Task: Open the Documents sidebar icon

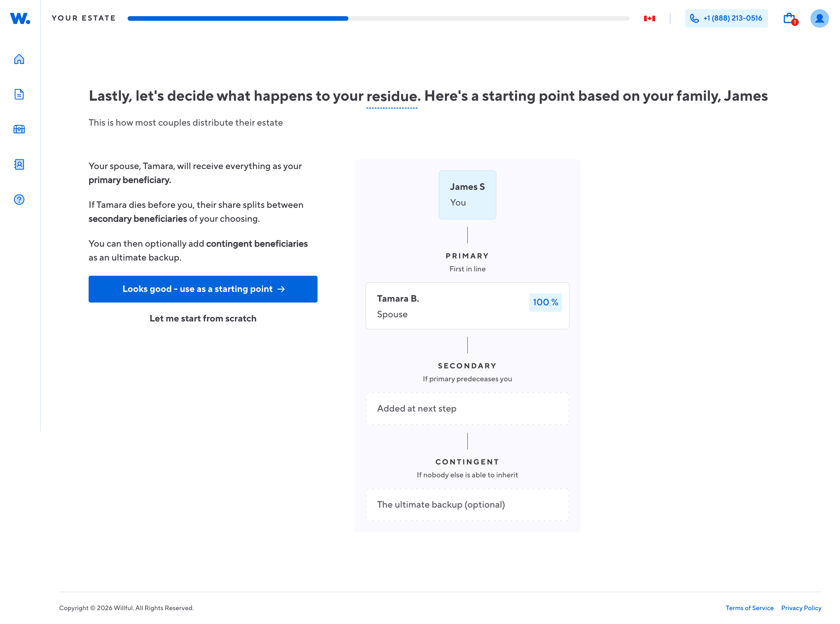Action: tap(19, 94)
